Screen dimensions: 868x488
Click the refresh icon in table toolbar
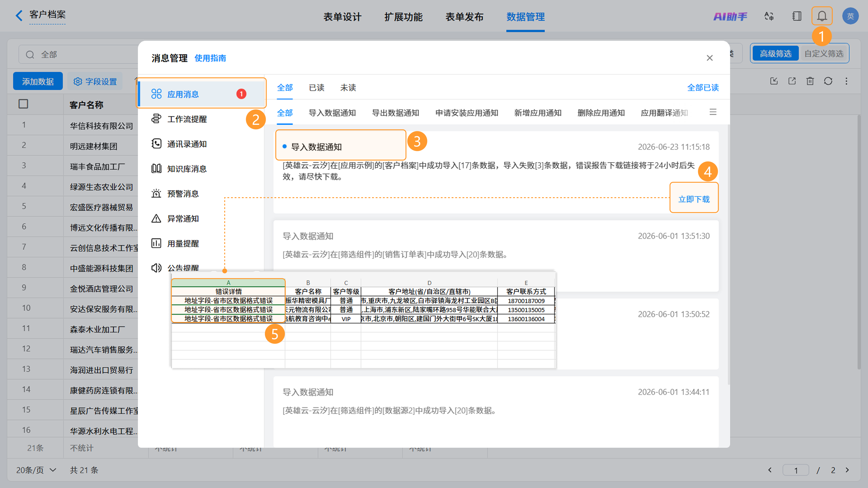click(x=828, y=81)
